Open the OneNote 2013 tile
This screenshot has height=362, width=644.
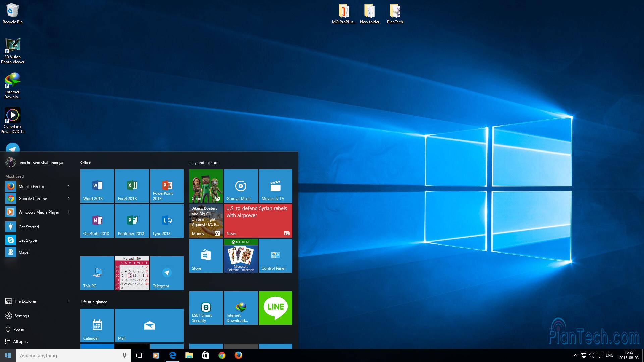97,221
